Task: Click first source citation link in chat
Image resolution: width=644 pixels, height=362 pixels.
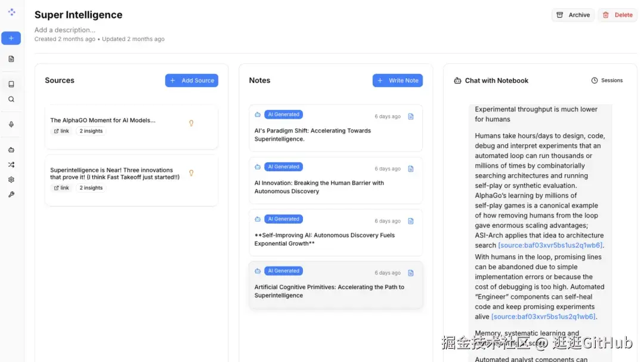Action: 550,245
